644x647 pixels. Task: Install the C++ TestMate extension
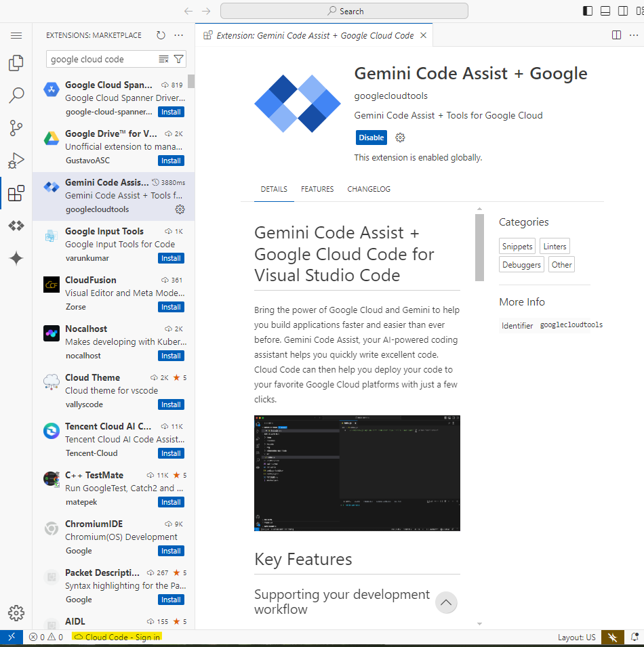[x=171, y=502]
